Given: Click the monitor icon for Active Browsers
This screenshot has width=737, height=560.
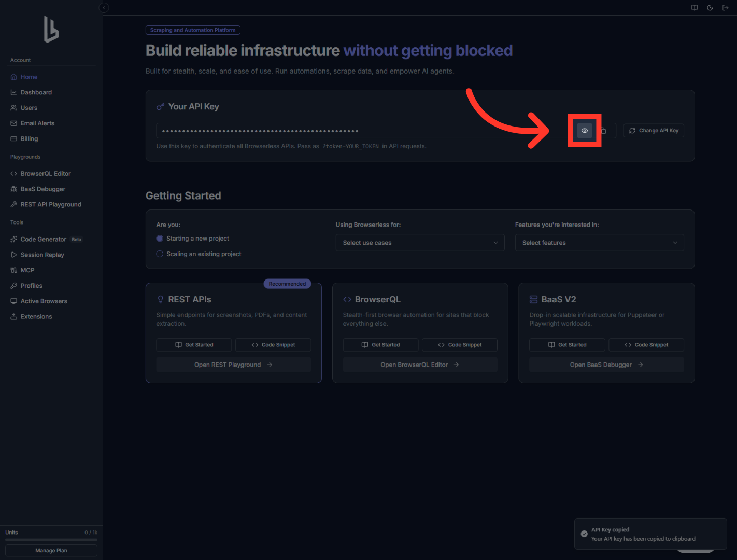Looking at the screenshot, I should coord(14,301).
